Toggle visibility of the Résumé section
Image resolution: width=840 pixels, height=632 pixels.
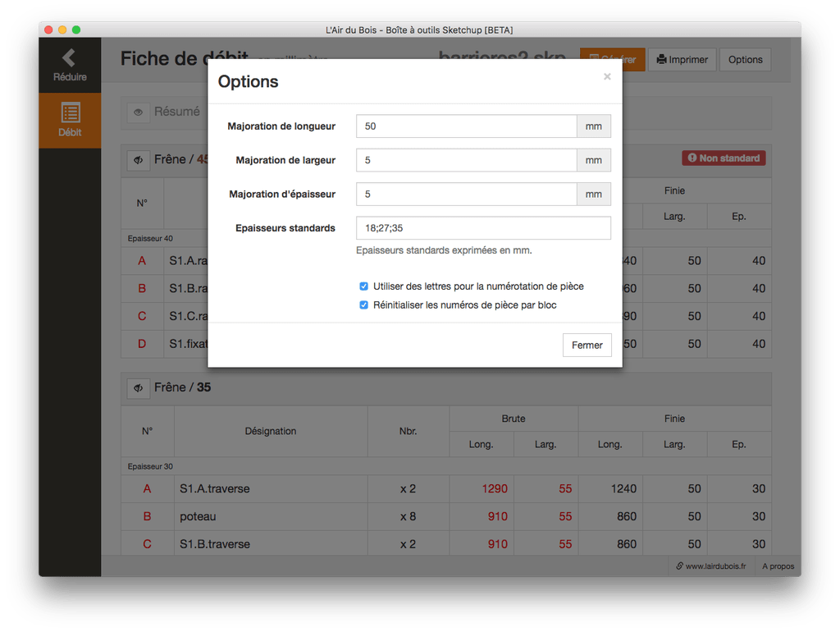tap(138, 112)
